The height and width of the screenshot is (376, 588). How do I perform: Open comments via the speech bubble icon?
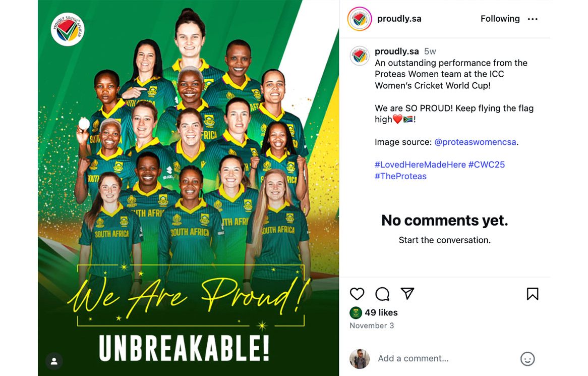[x=382, y=294]
